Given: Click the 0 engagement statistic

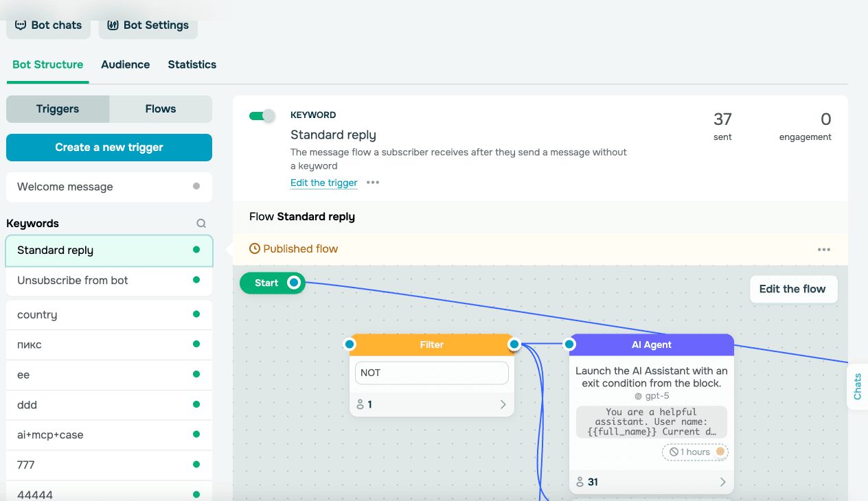Looking at the screenshot, I should coord(806,126).
